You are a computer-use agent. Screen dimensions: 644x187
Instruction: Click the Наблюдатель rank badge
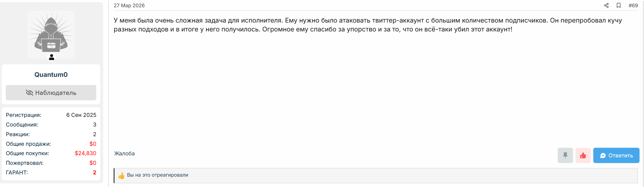pos(51,93)
